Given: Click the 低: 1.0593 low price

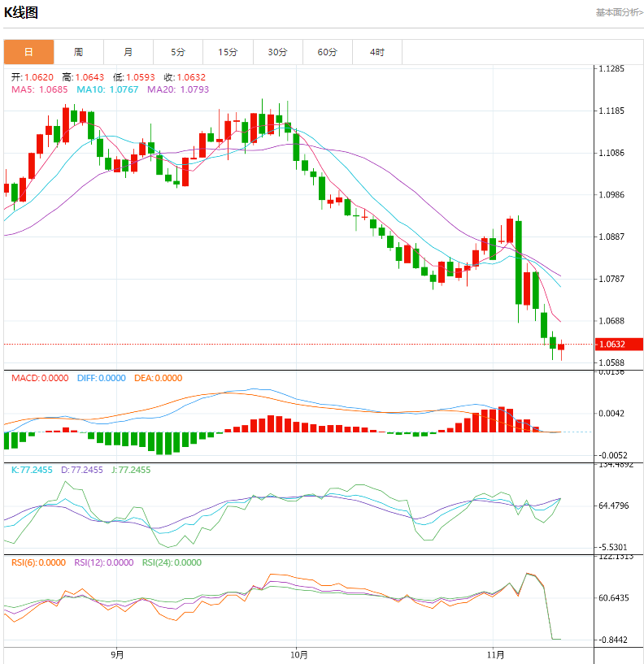Looking at the screenshot, I should [x=134, y=77].
